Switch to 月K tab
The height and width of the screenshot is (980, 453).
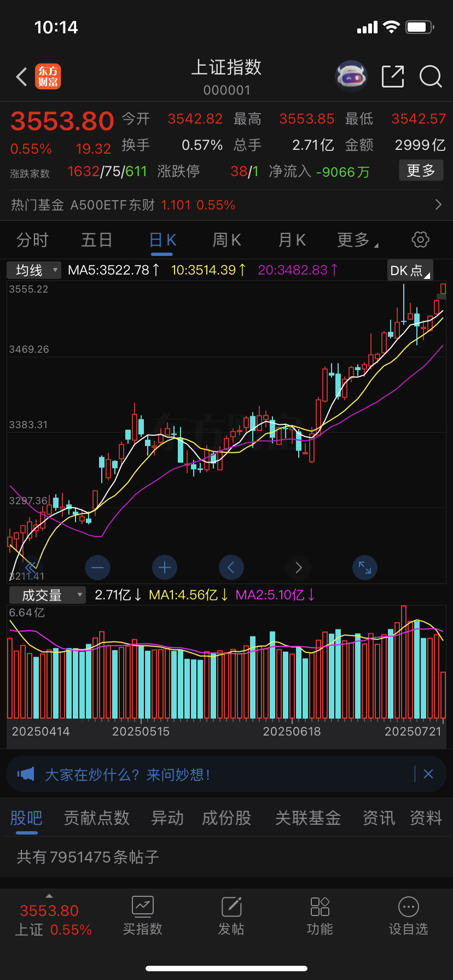tap(292, 240)
